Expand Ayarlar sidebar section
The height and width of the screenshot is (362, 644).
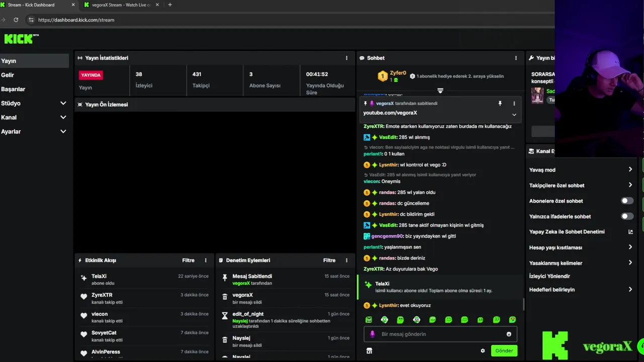click(x=34, y=131)
